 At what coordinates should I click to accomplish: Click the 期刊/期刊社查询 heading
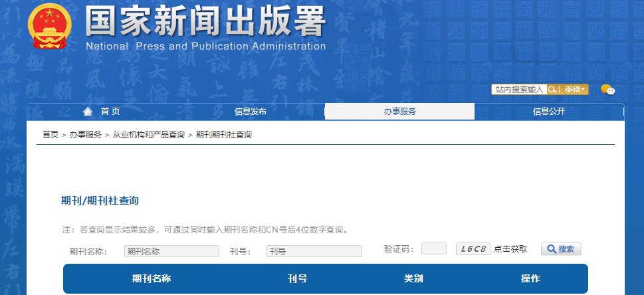[x=100, y=201]
